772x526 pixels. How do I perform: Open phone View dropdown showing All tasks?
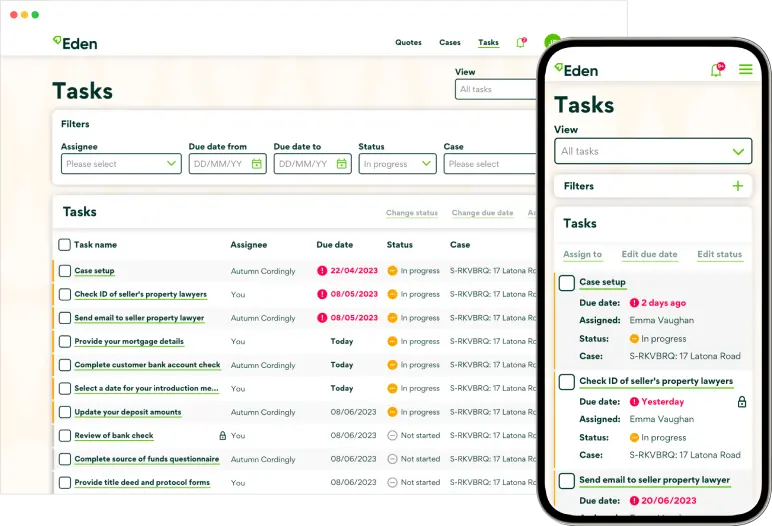pos(653,151)
